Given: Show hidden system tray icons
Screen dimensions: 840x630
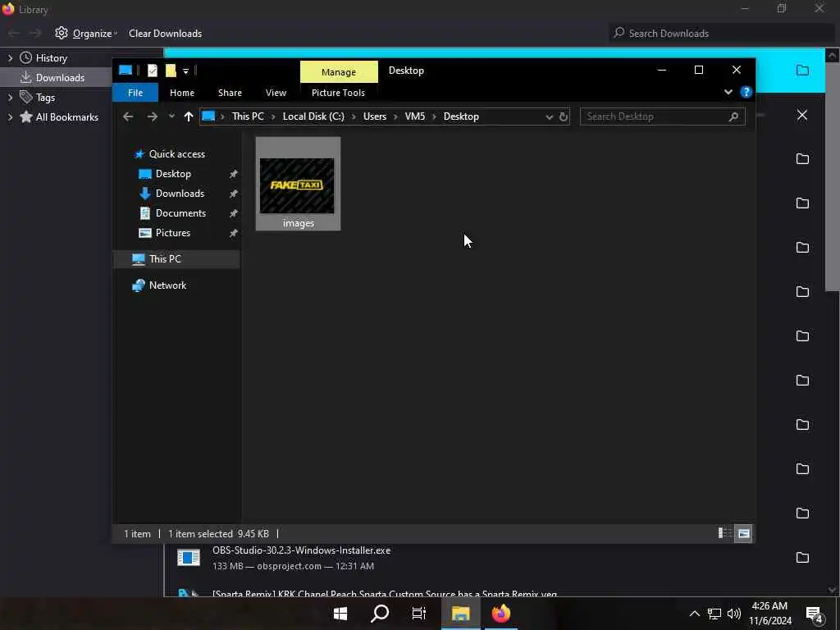Looking at the screenshot, I should click(x=694, y=614).
